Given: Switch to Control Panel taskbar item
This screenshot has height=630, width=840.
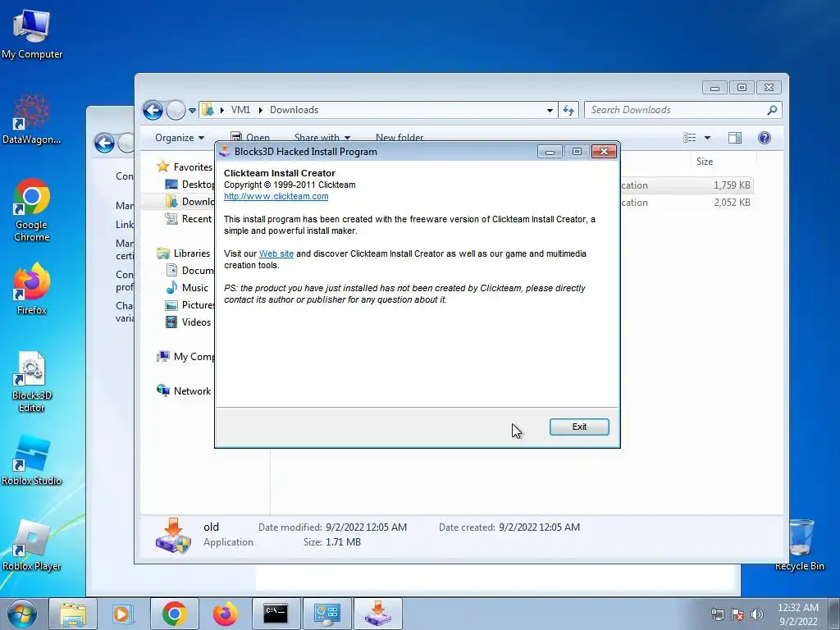Looking at the screenshot, I should click(x=326, y=614).
